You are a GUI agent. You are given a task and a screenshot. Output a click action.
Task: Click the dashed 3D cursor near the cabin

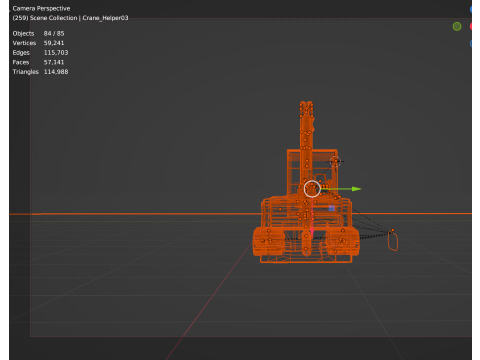[335, 161]
